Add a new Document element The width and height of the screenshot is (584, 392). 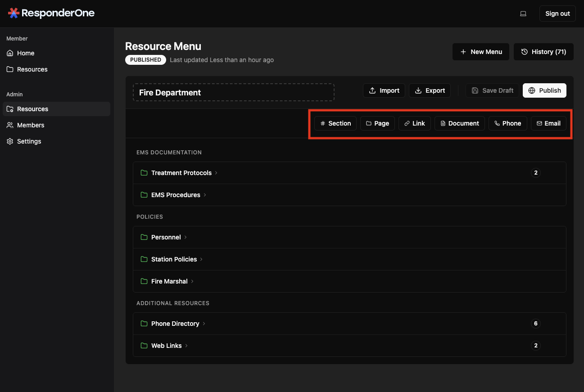coord(460,123)
